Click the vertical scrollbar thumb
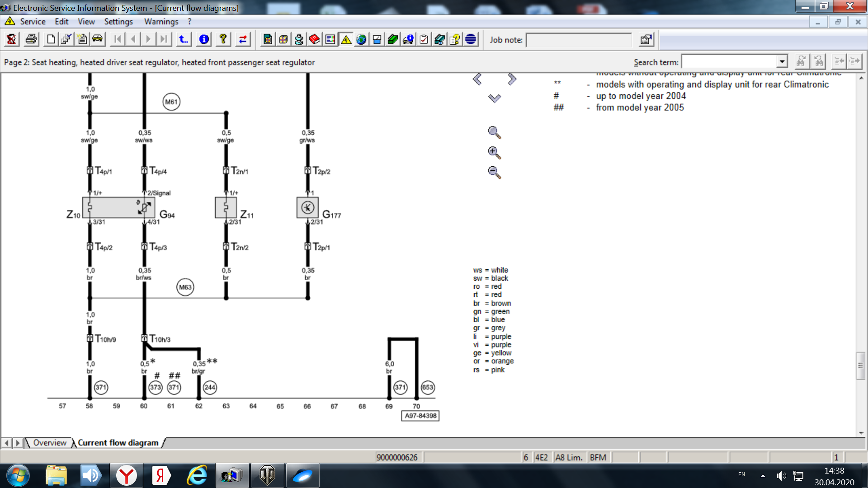Image resolution: width=868 pixels, height=488 pixels. [861, 365]
